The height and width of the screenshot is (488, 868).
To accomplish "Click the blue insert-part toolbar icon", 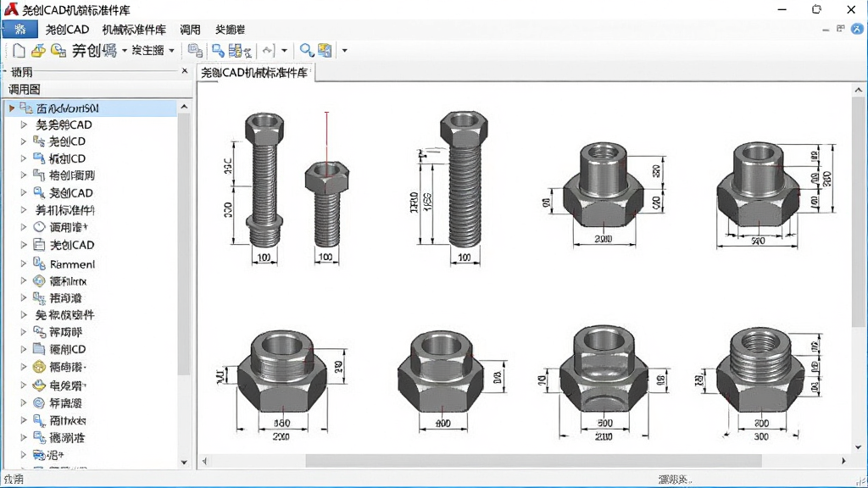I will (218, 51).
